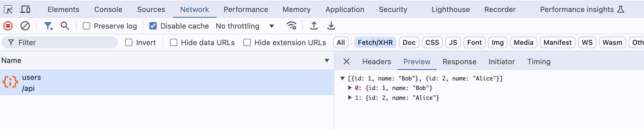Open the Application tab
Screen dimensions: 644x129
345,10
